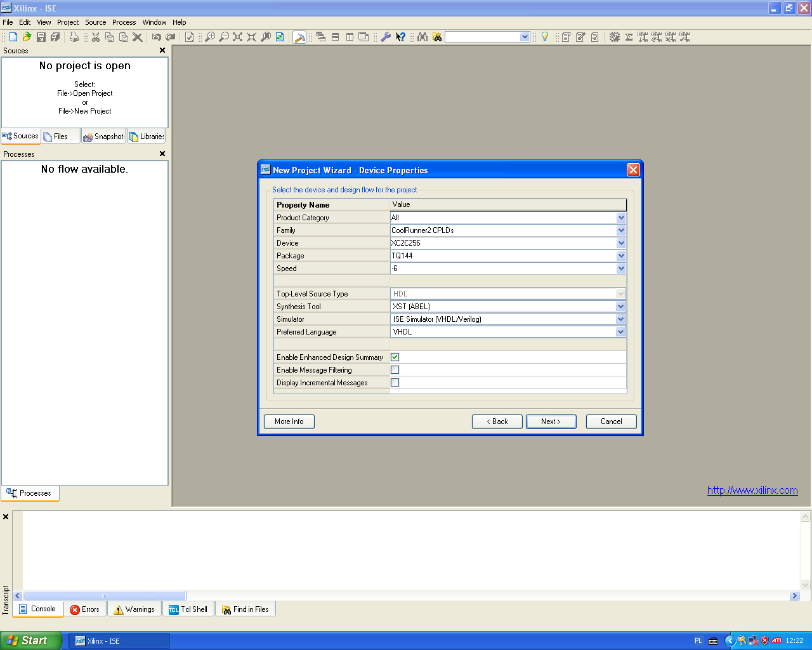Image resolution: width=812 pixels, height=650 pixels.
Task: Click the Undo arrow icon
Action: pyautogui.click(x=156, y=37)
